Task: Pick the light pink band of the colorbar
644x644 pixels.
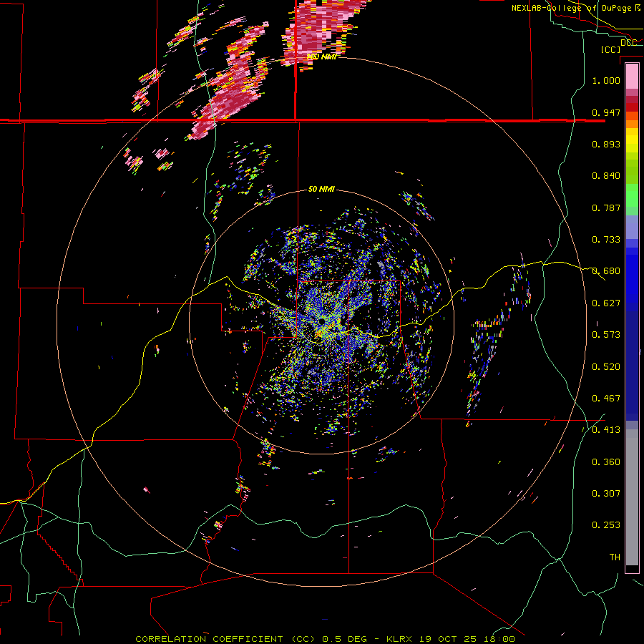Action: (x=632, y=77)
